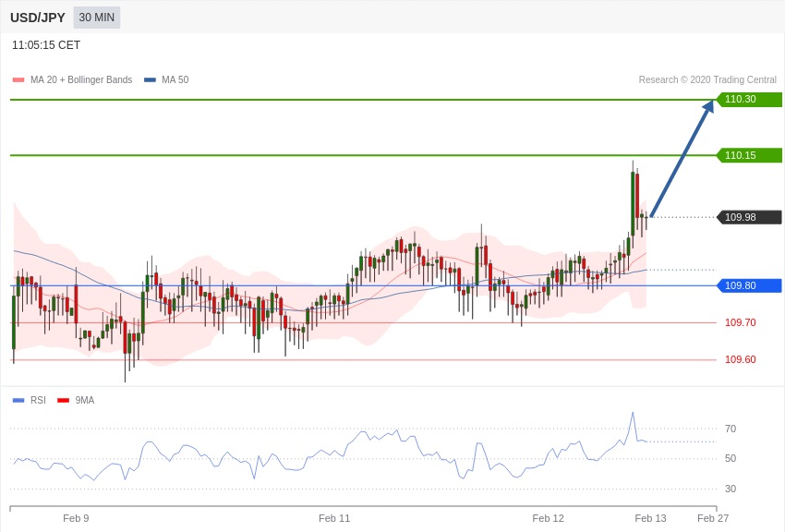Viewport: 785px width, 532px height.
Task: Click the USD/JPY pair title
Action: point(38,18)
